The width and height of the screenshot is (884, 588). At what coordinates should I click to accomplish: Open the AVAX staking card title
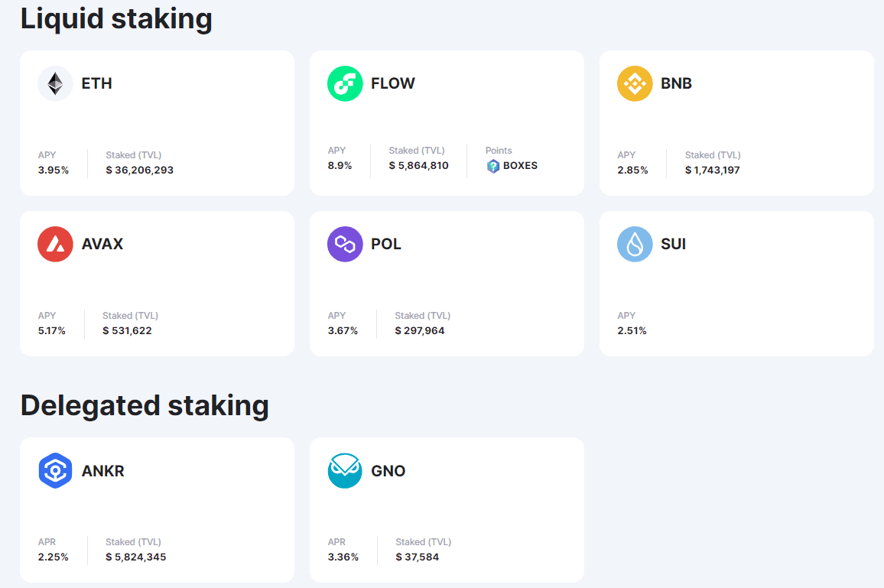point(102,244)
